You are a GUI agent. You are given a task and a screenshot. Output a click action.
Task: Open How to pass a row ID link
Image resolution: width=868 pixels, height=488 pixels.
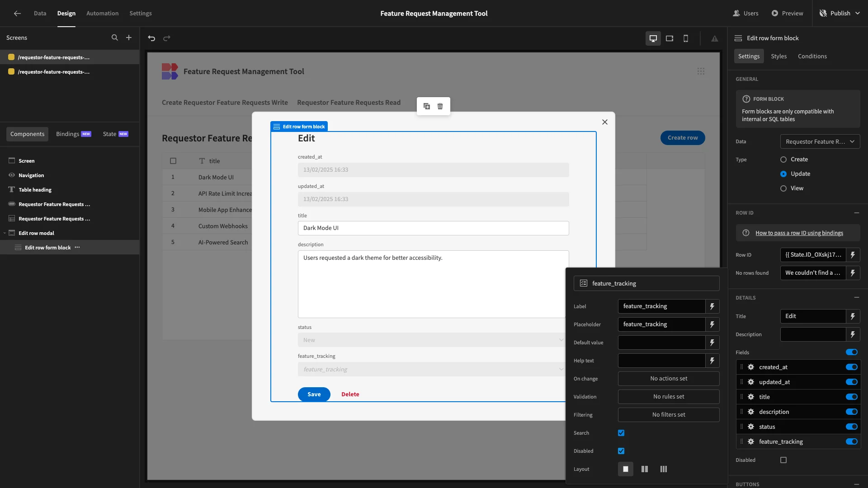[799, 233]
